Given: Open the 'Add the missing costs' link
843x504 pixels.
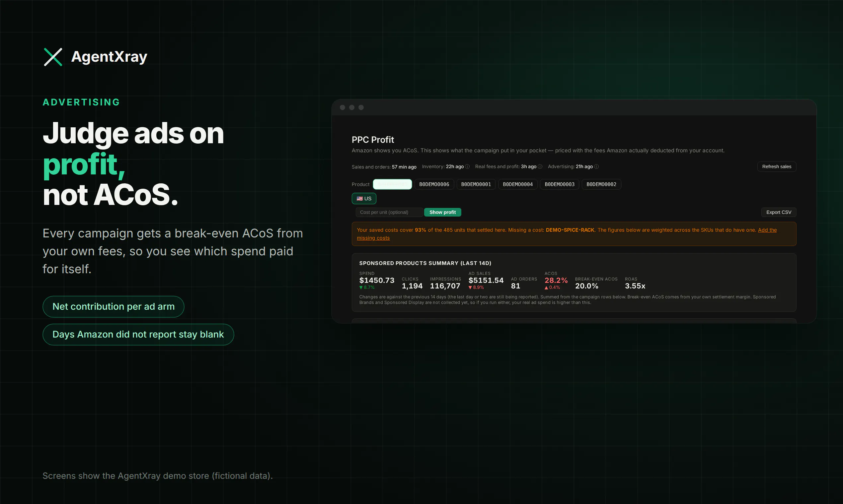Looking at the screenshot, I should (x=373, y=238).
